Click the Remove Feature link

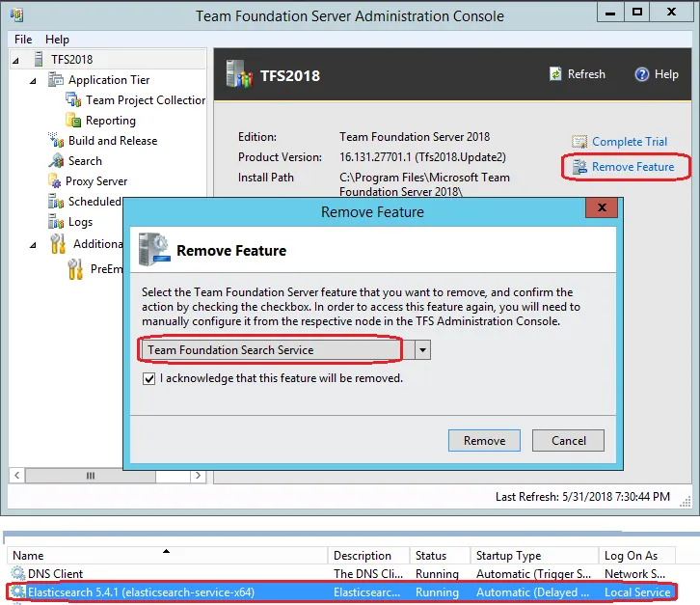633,167
